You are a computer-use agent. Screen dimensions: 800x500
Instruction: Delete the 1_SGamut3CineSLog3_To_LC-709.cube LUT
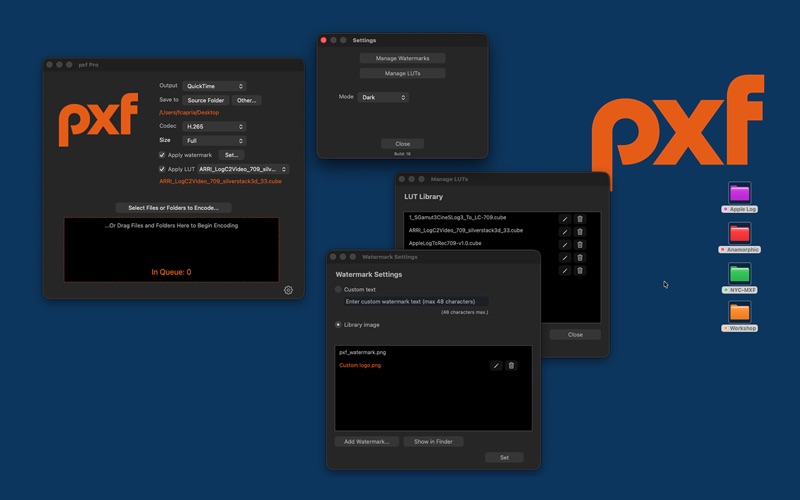tap(580, 219)
